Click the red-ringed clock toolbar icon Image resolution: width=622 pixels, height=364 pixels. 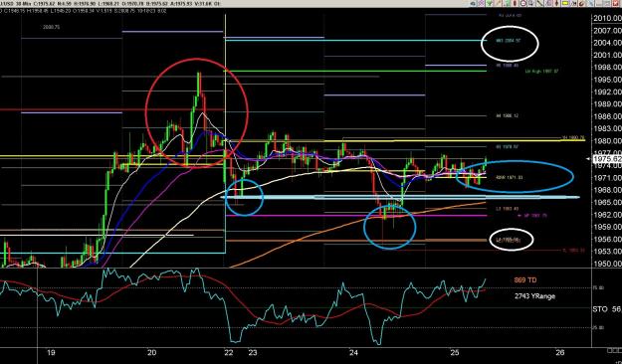(522, 4)
